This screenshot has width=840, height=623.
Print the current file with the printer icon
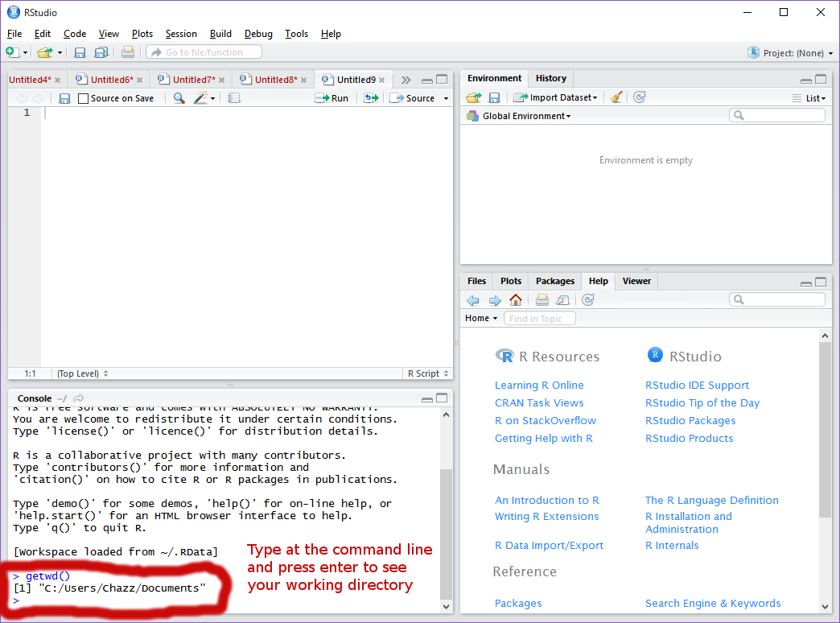click(127, 52)
